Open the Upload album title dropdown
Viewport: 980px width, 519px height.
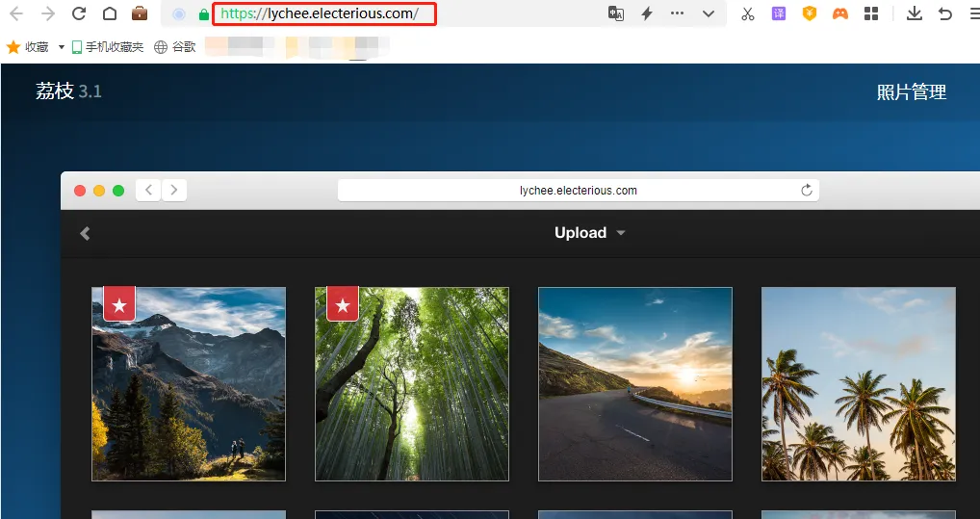pyautogui.click(x=590, y=233)
